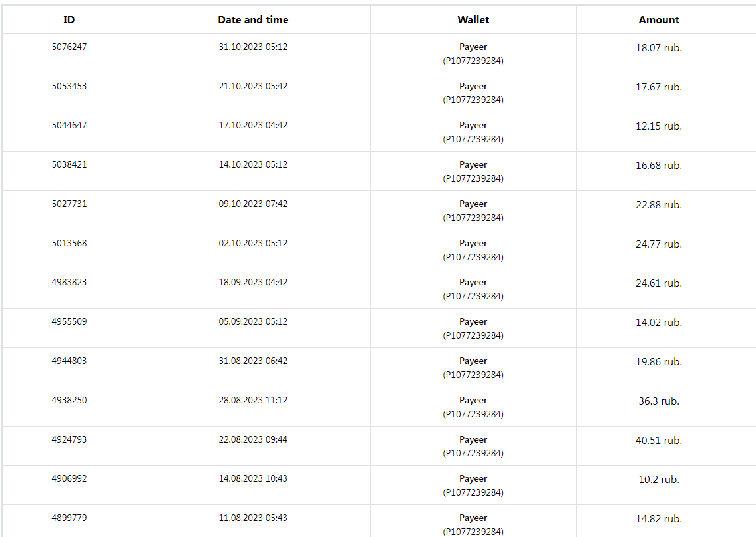Select transaction ID 4924793
Viewport: 756px width, 537px height.
click(69, 440)
